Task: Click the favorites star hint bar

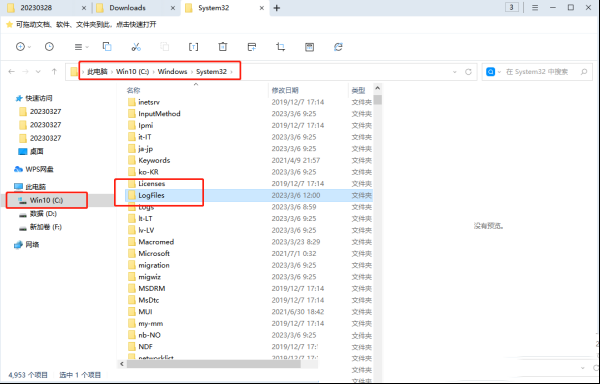Action: click(x=81, y=24)
